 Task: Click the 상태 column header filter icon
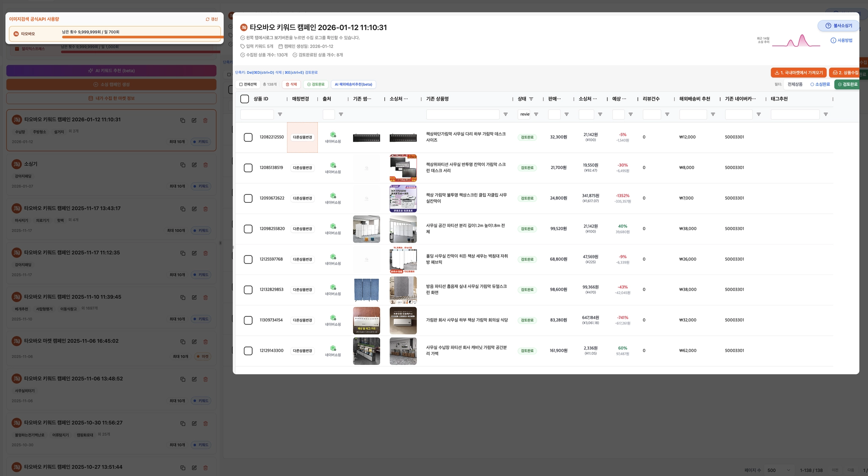pyautogui.click(x=531, y=99)
